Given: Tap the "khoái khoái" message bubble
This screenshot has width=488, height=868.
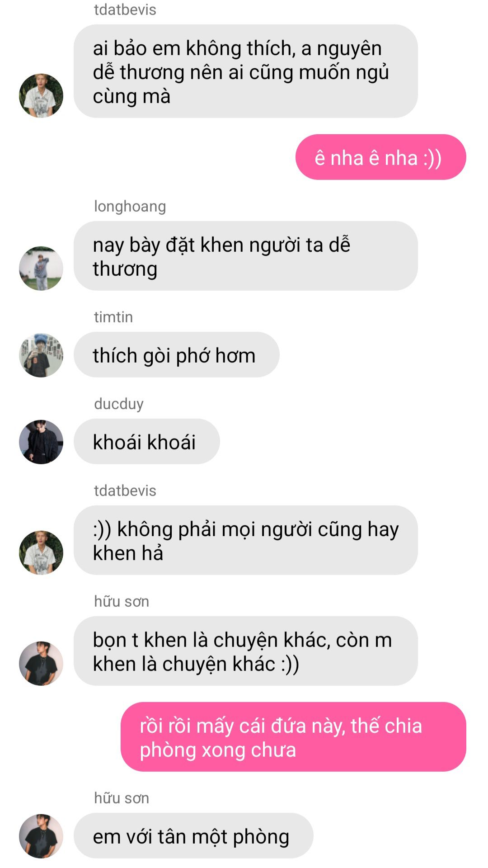Looking at the screenshot, I should pyautogui.click(x=147, y=441).
